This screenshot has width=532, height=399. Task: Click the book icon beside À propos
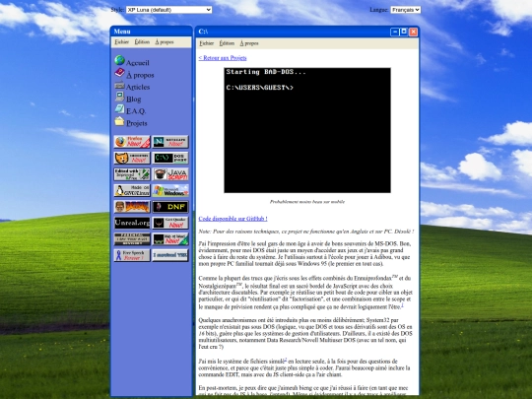click(x=119, y=72)
